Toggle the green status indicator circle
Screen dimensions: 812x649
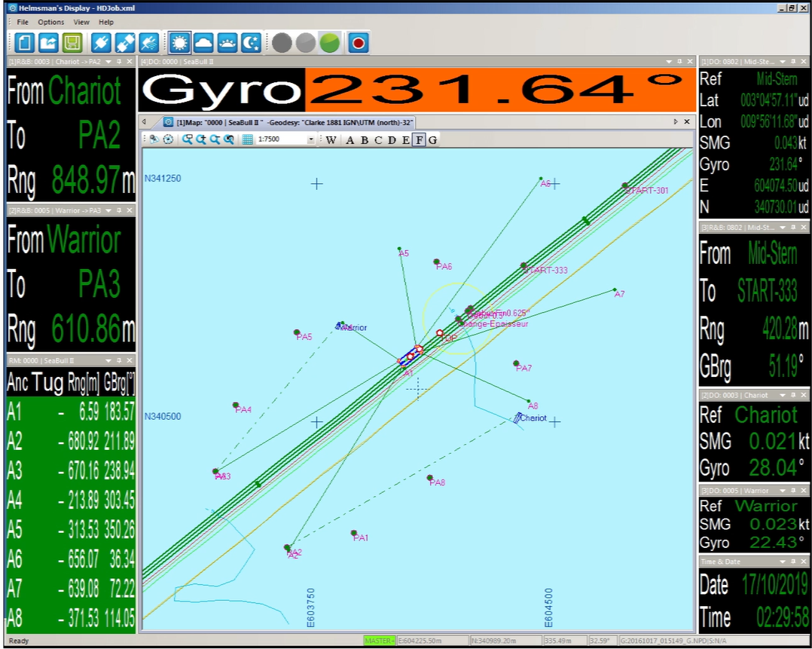(x=329, y=42)
